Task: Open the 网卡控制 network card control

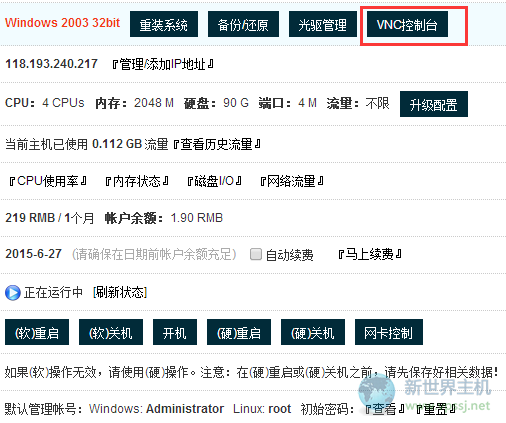Action: pyautogui.click(x=389, y=332)
